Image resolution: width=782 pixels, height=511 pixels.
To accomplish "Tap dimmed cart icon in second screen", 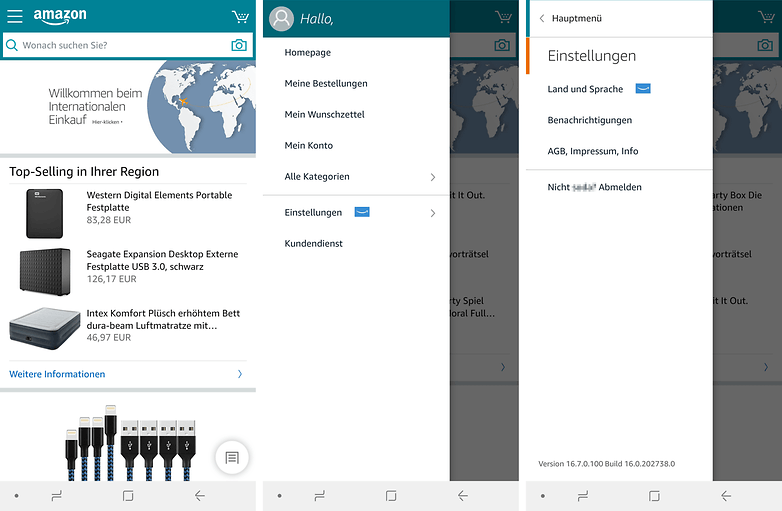I will pos(504,17).
